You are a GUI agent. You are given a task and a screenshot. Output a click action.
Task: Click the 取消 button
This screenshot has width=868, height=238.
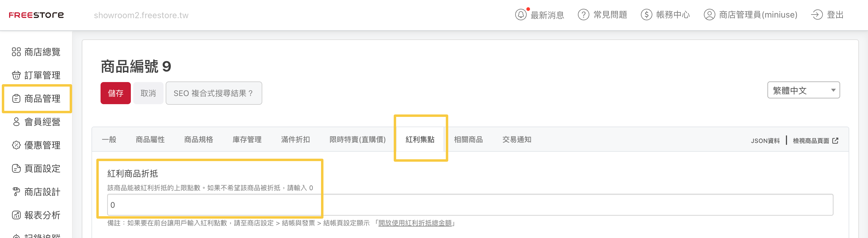148,93
